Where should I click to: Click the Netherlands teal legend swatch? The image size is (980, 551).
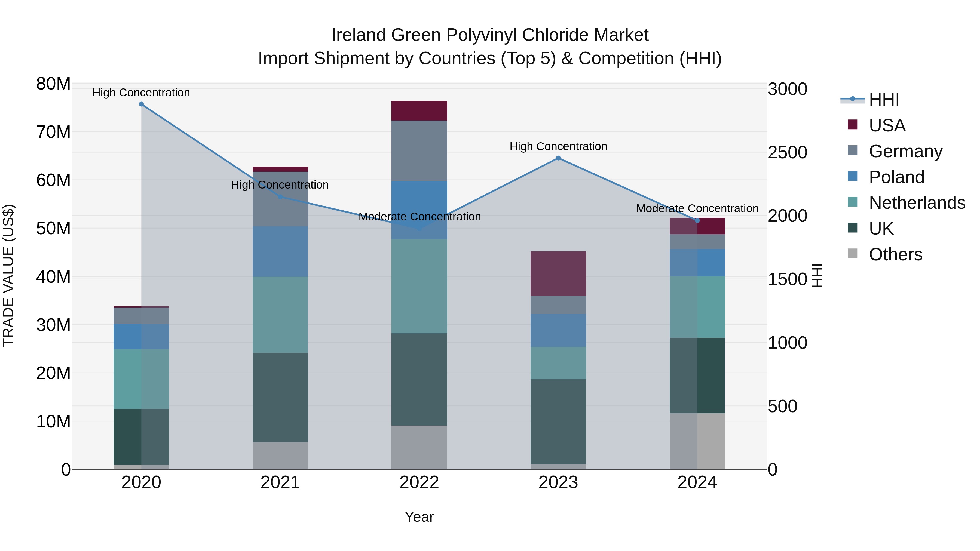[x=853, y=202]
